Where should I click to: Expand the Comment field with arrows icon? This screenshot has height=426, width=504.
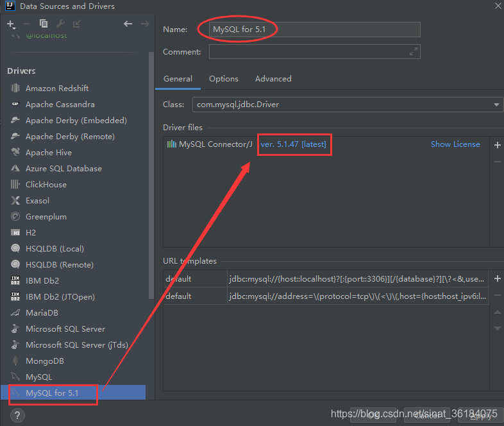click(414, 51)
